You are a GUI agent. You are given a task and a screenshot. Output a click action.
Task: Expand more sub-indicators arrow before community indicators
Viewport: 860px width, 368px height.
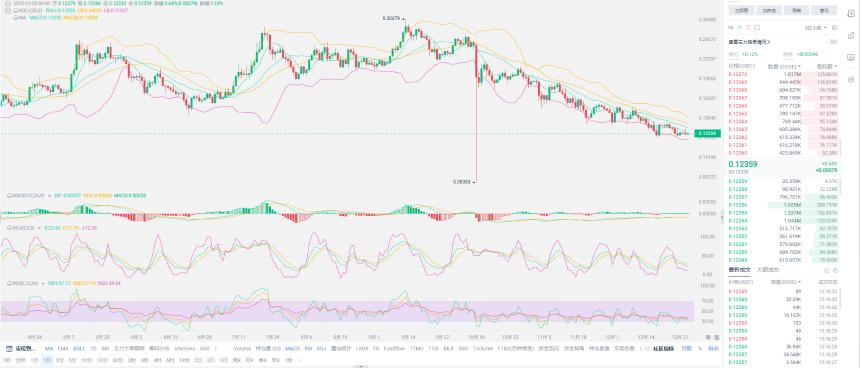[640, 349]
